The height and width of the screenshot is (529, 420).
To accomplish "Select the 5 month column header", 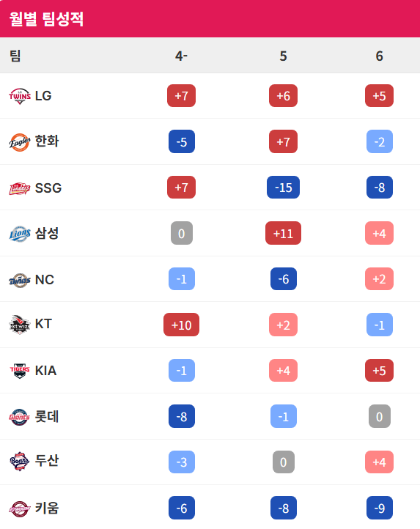I will coord(283,56).
